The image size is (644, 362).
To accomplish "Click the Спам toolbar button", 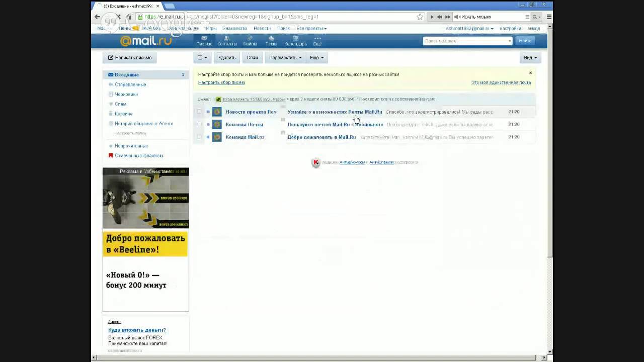I will (253, 58).
